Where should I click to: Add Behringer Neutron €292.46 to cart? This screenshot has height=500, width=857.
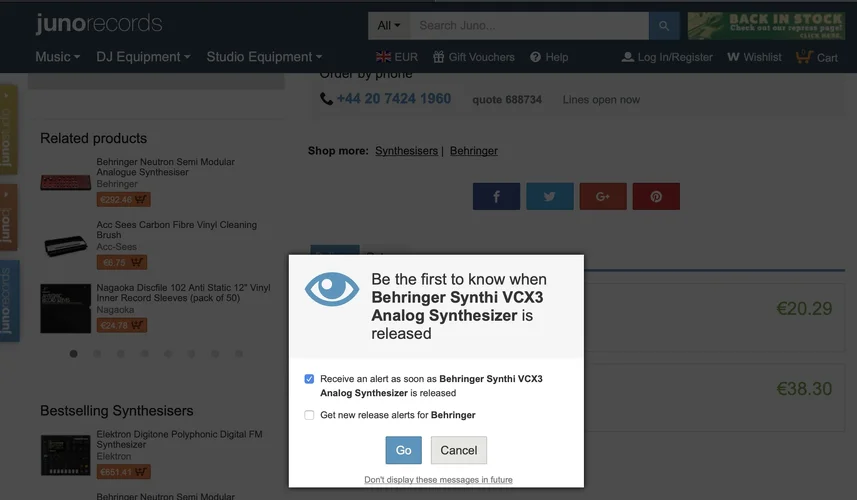pyautogui.click(x=124, y=199)
